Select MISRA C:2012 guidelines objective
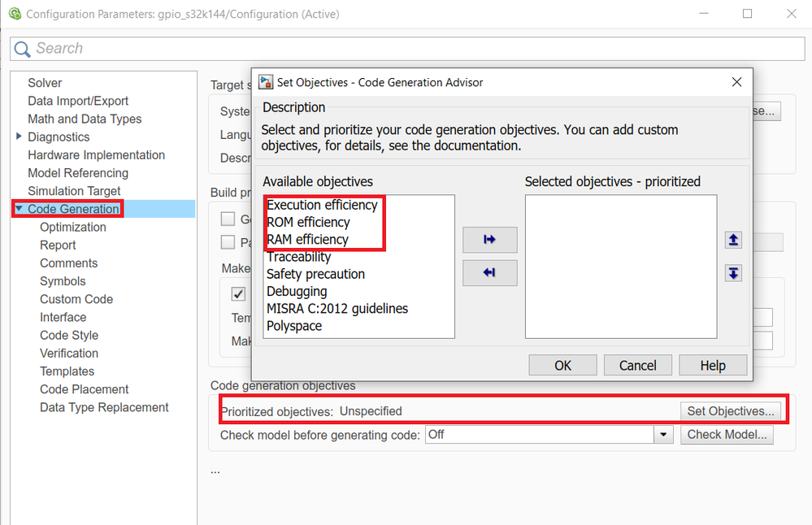This screenshot has width=812, height=525. 337,309
